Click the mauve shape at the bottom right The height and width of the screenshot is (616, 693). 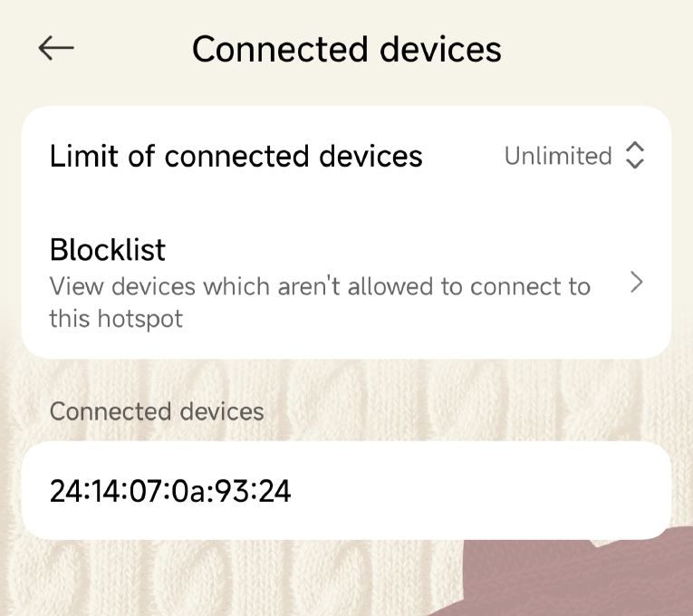[580, 580]
